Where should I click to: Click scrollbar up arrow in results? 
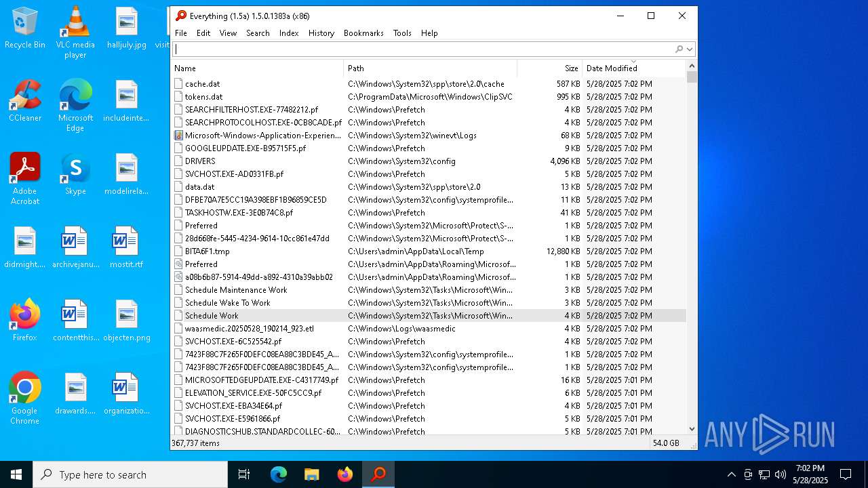click(x=692, y=66)
